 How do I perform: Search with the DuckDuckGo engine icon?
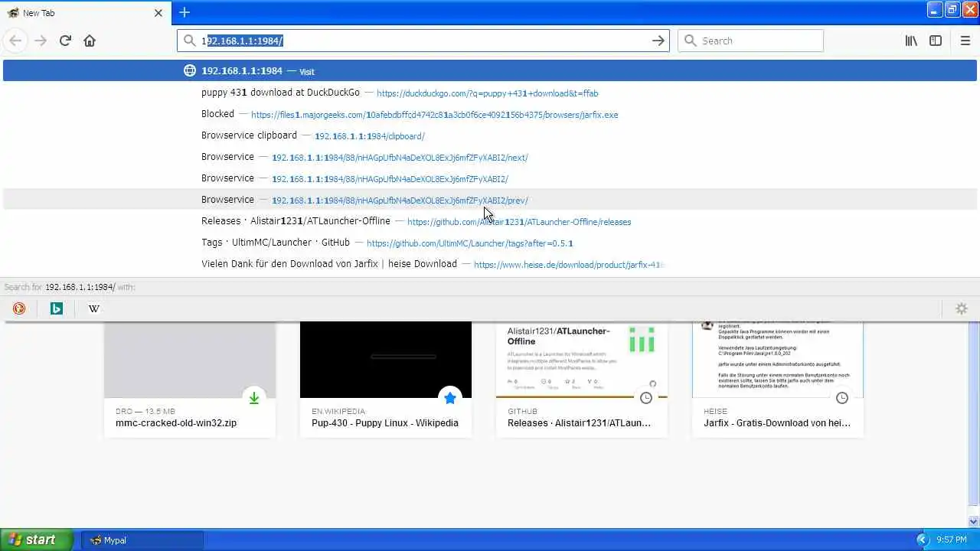[19, 308]
